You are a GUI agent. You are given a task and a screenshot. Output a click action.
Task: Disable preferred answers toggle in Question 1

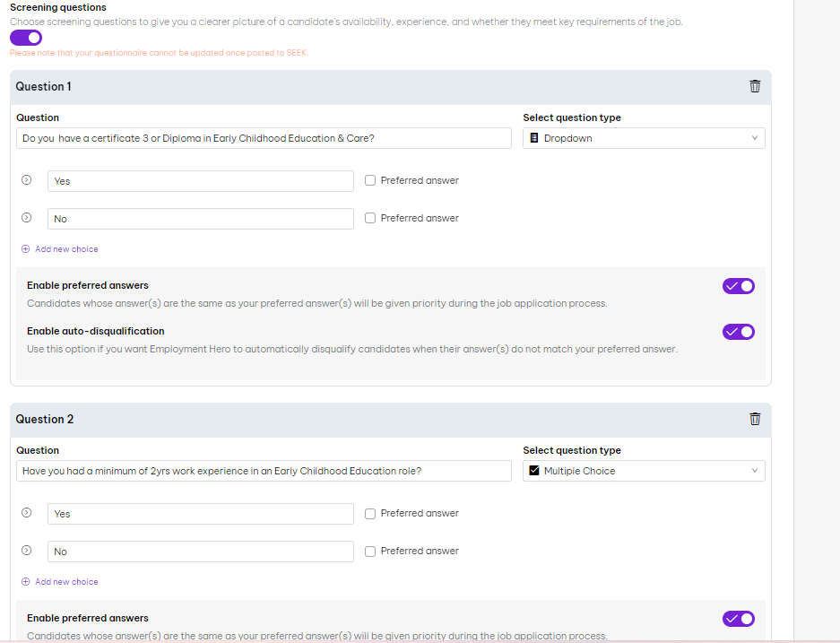tap(738, 286)
